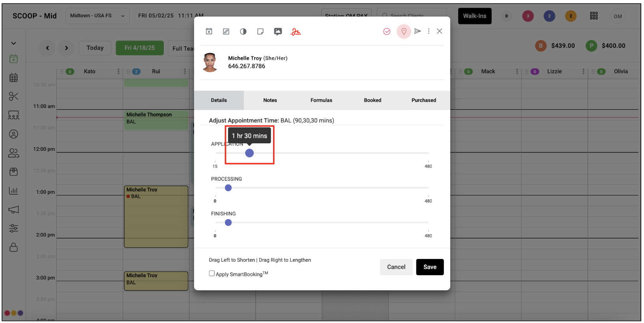Click the photo message icon

[x=278, y=32]
